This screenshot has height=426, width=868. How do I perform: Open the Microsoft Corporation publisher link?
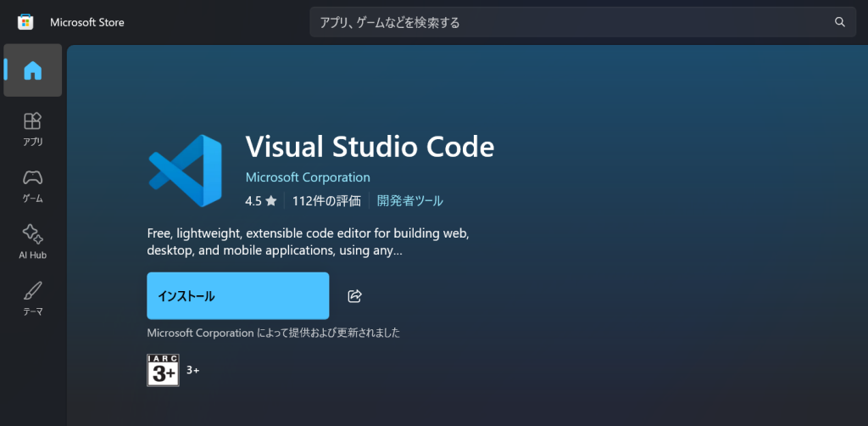(308, 177)
